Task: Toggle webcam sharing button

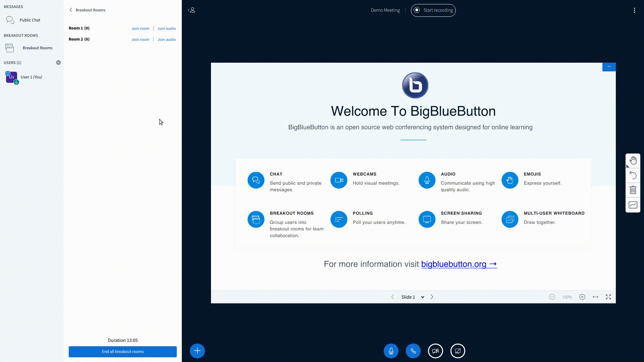Action: click(435, 351)
